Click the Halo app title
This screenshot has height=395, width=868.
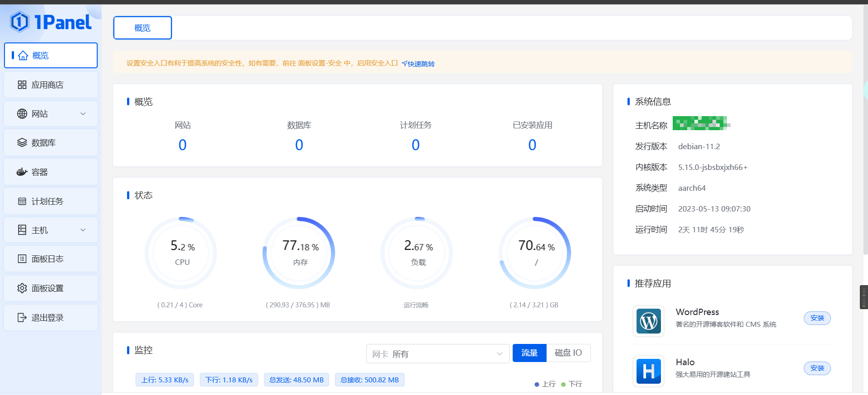(x=685, y=362)
